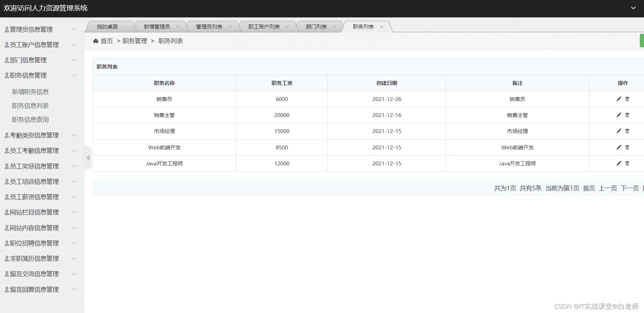This screenshot has width=644, height=313.
Task: Click 职务管理 in breadcrumb
Action: pyautogui.click(x=135, y=41)
